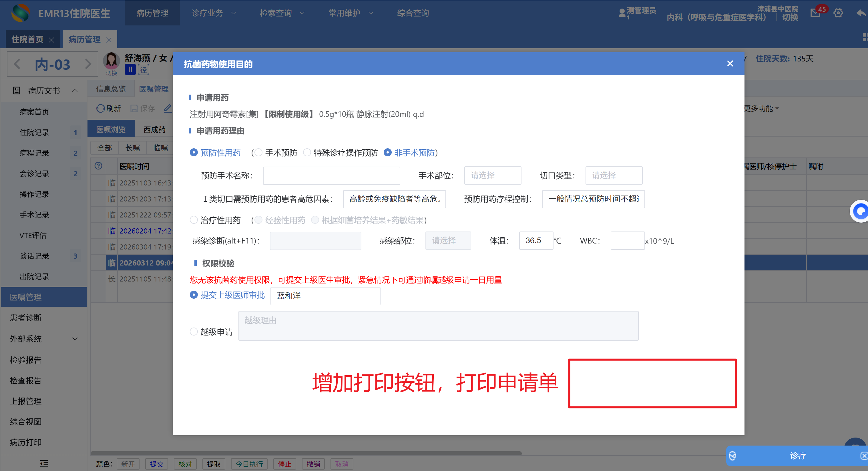
Task: Click the 停止 color legend swatch
Action: (284, 464)
